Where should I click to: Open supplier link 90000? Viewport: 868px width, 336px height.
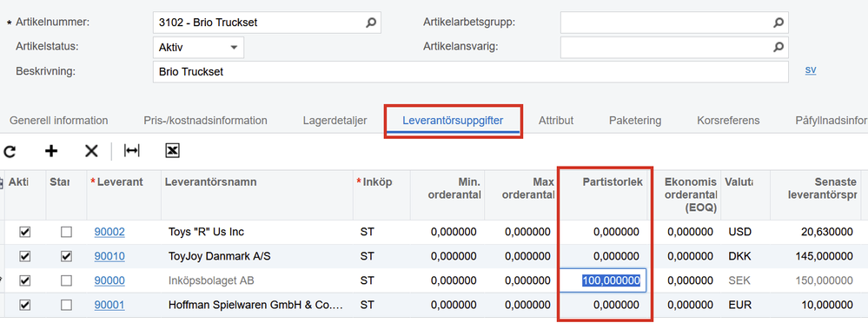point(109,280)
